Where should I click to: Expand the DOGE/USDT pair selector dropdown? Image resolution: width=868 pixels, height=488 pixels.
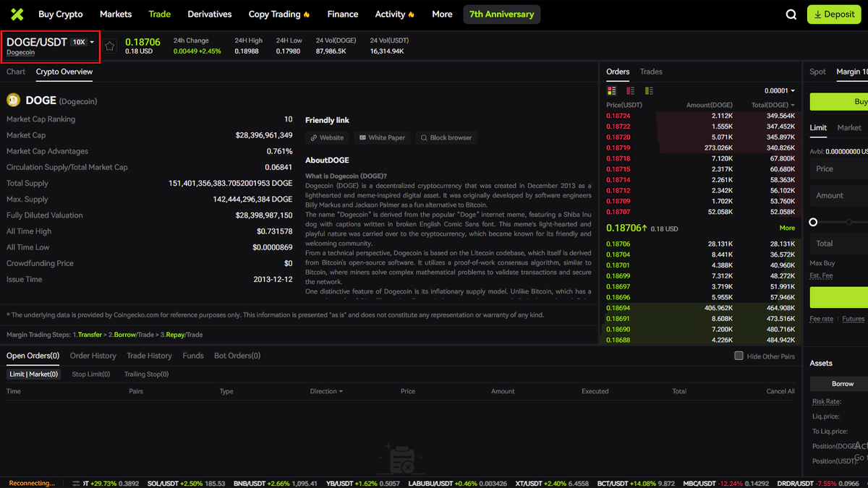point(92,43)
